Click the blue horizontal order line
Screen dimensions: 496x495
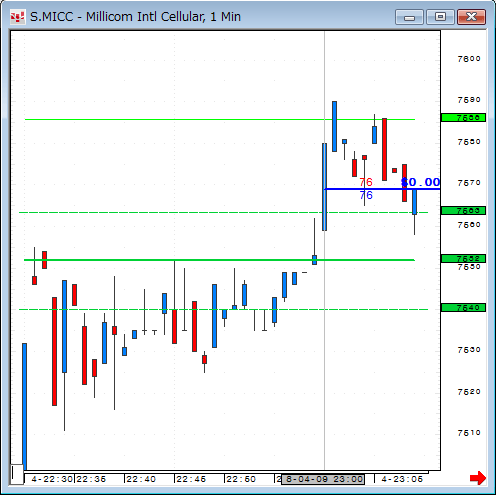[382, 189]
